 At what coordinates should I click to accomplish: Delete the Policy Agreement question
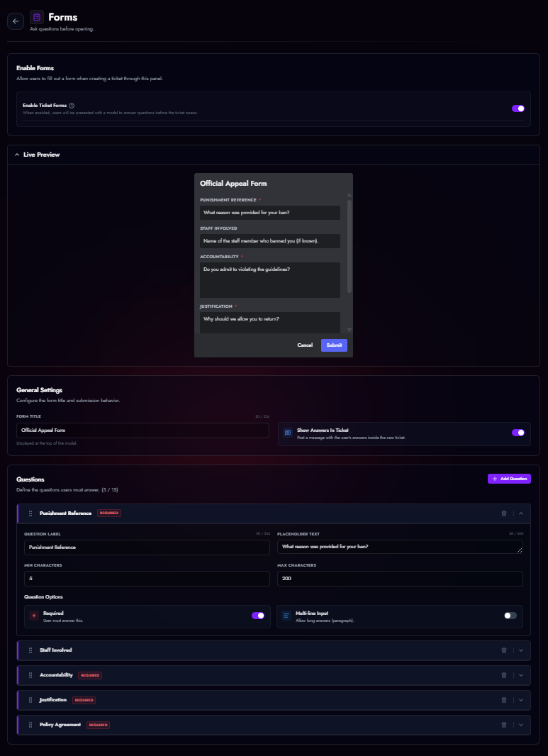504,725
